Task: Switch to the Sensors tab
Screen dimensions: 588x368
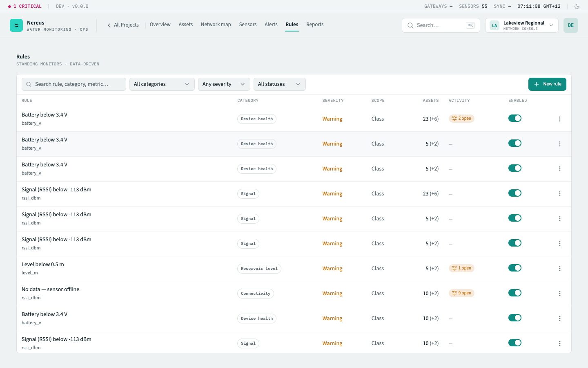Action: click(248, 25)
